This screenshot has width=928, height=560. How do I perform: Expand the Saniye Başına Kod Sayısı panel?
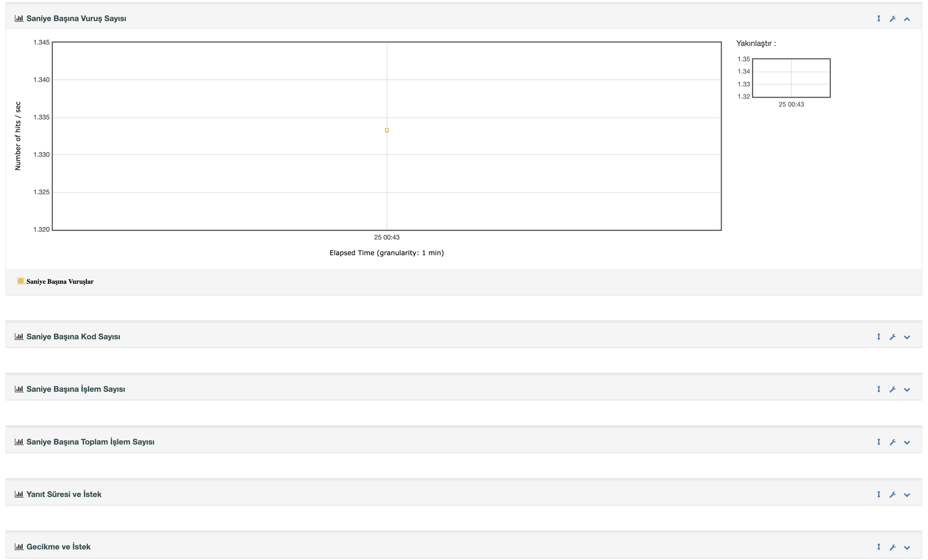point(907,337)
